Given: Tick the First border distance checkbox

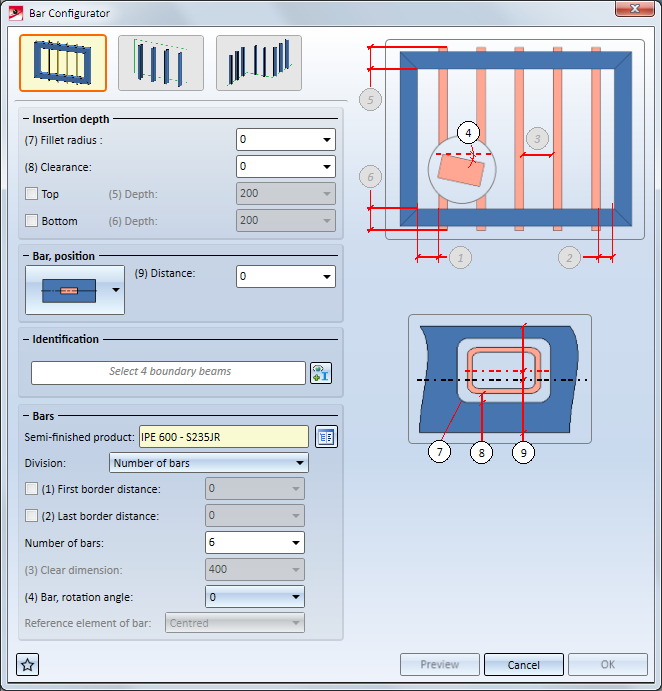Looking at the screenshot, I should [31, 489].
